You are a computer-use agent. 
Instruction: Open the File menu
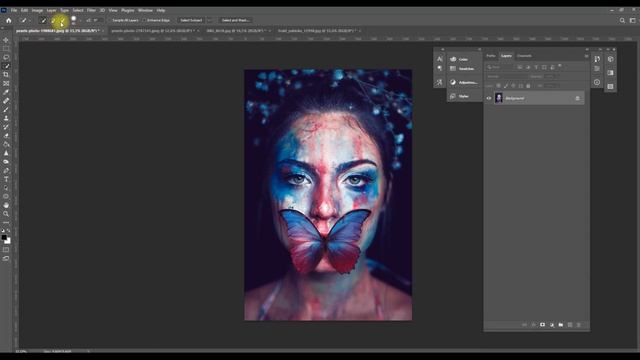(x=14, y=10)
